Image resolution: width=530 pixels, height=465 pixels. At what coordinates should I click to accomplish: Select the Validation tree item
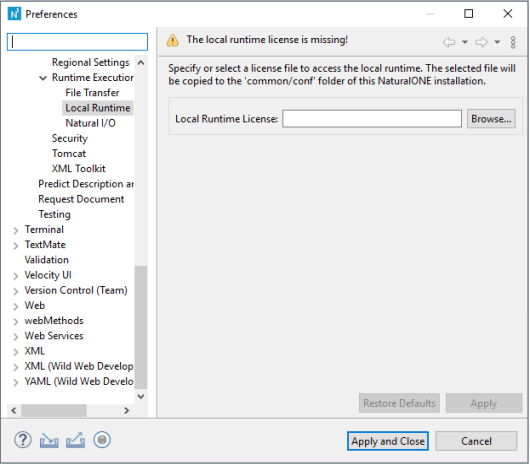point(47,260)
